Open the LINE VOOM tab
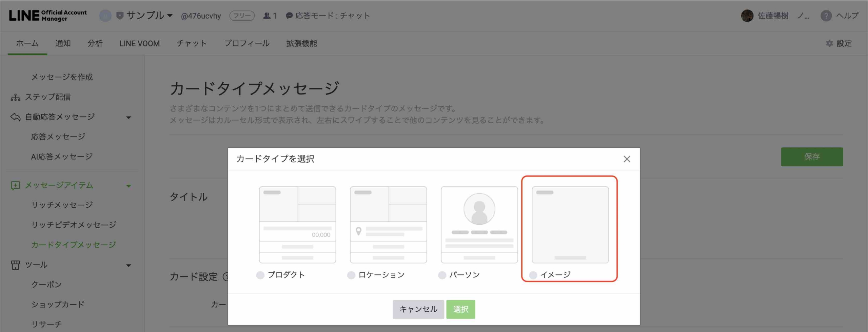Viewport: 868px width, 332px height. click(x=139, y=43)
